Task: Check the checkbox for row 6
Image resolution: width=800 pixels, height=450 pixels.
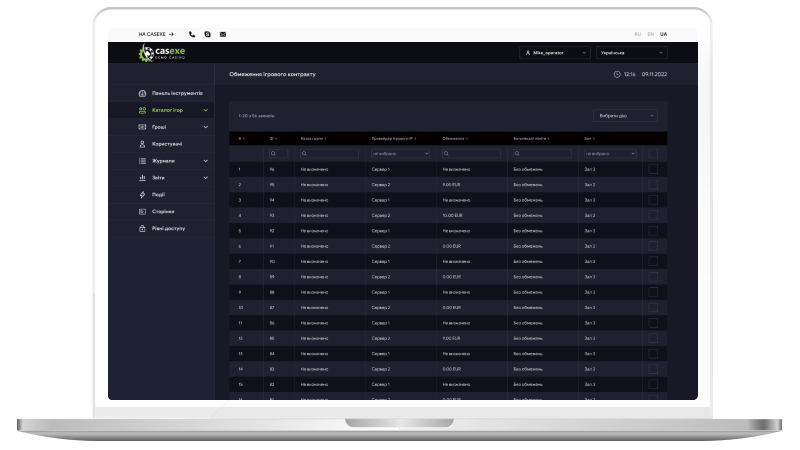Action: 653,246
